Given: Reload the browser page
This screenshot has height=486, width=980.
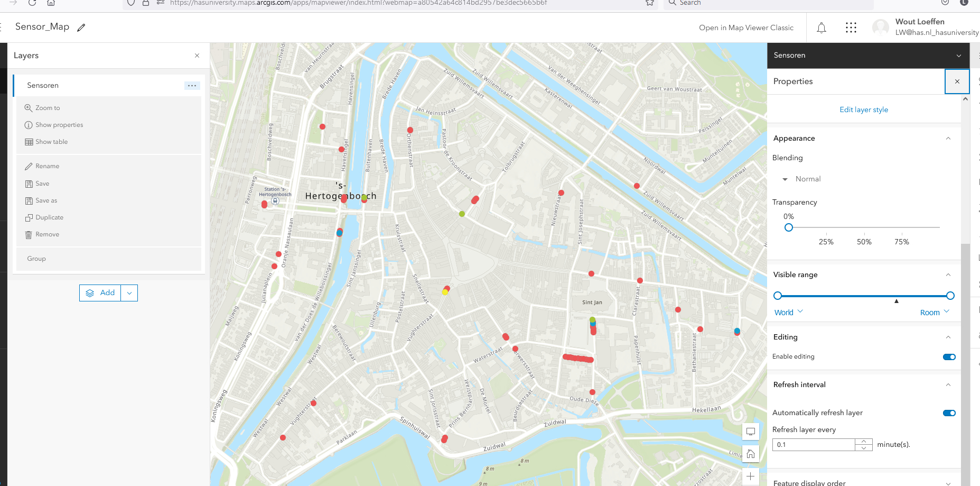Looking at the screenshot, I should coord(32,3).
